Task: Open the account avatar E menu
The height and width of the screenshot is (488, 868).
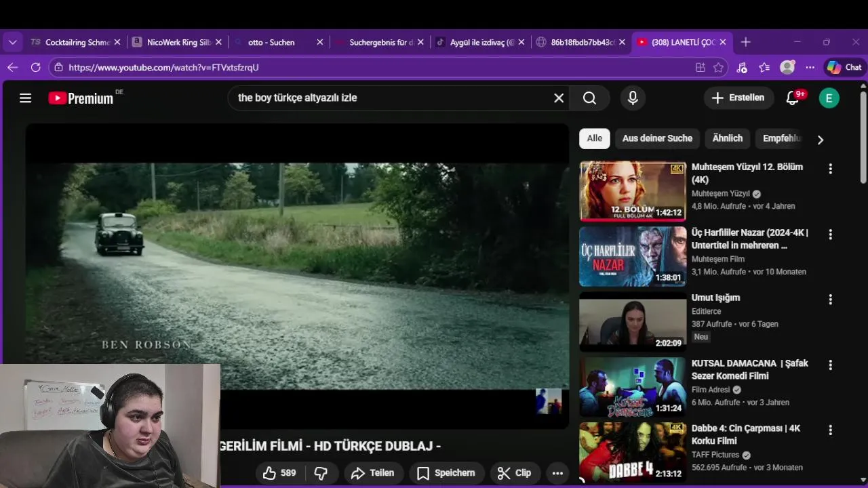Action: pyautogui.click(x=829, y=98)
